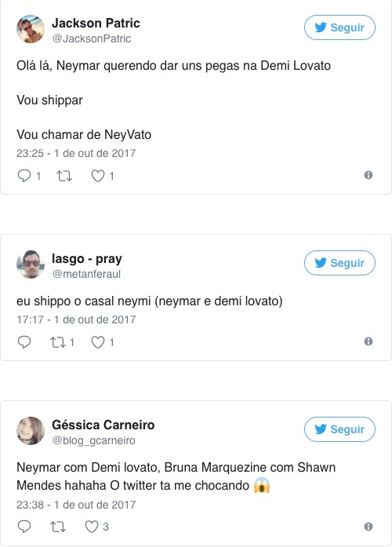
Task: Retweet Jackson Patric's NeyVato tweet
Action: pyautogui.click(x=64, y=176)
